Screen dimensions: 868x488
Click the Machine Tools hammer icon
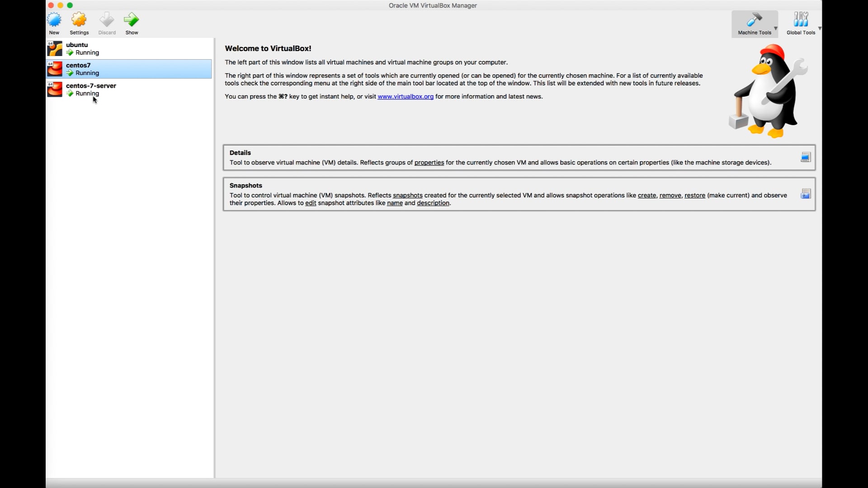pyautogui.click(x=754, y=20)
